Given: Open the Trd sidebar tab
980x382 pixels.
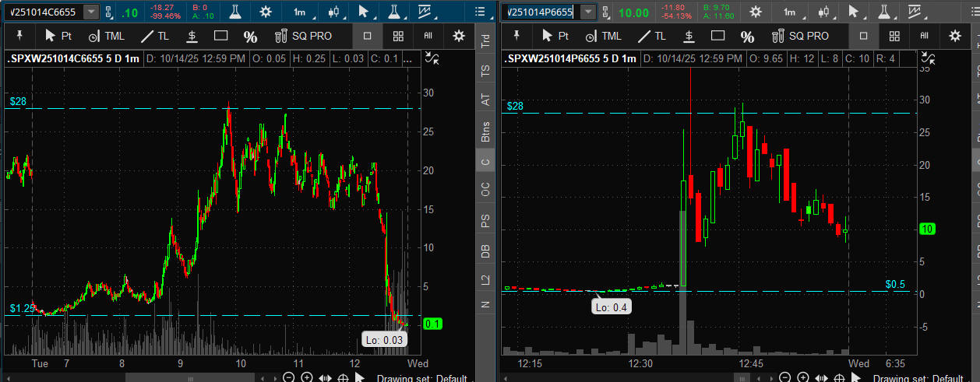Looking at the screenshot, I should point(485,41).
